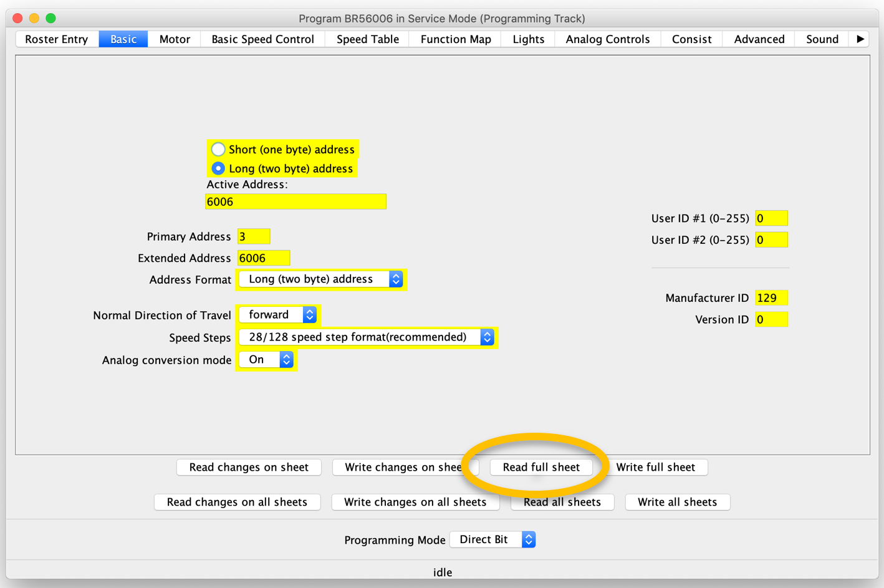Open the Motor tab

(x=175, y=39)
